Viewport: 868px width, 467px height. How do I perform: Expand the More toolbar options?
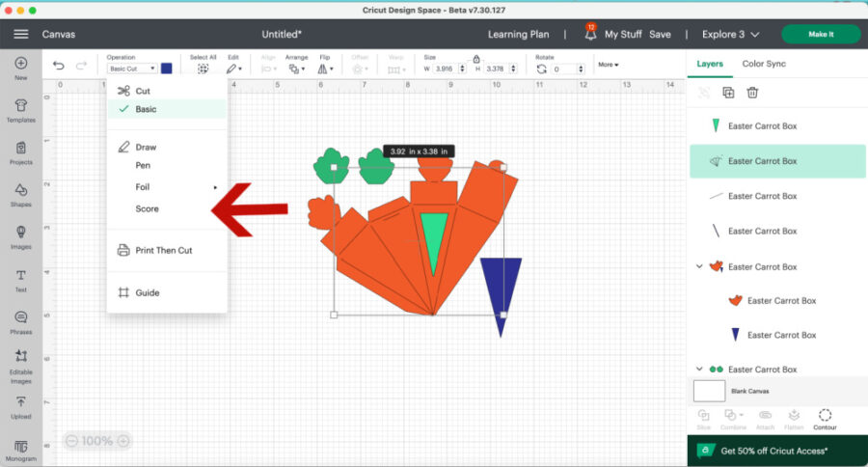pyautogui.click(x=608, y=65)
